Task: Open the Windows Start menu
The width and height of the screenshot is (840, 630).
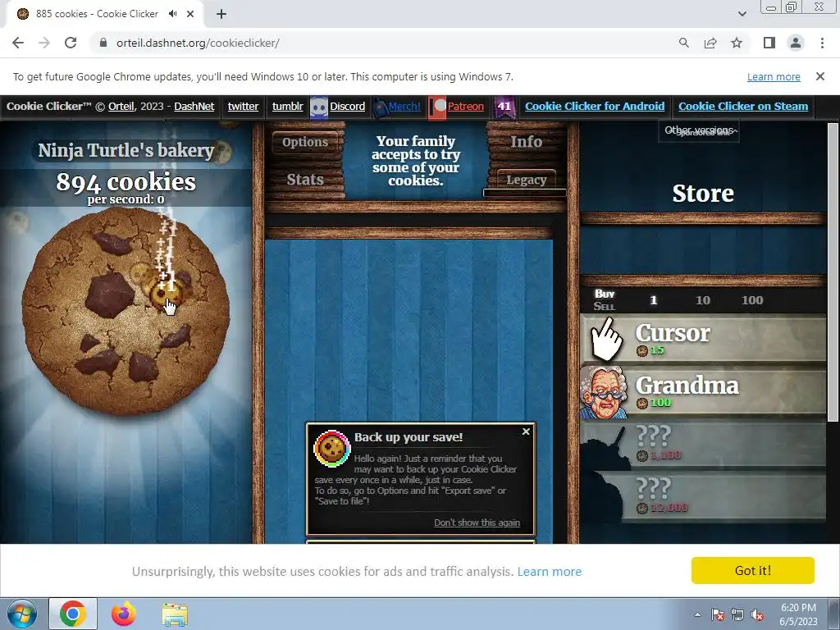Action: point(21,614)
